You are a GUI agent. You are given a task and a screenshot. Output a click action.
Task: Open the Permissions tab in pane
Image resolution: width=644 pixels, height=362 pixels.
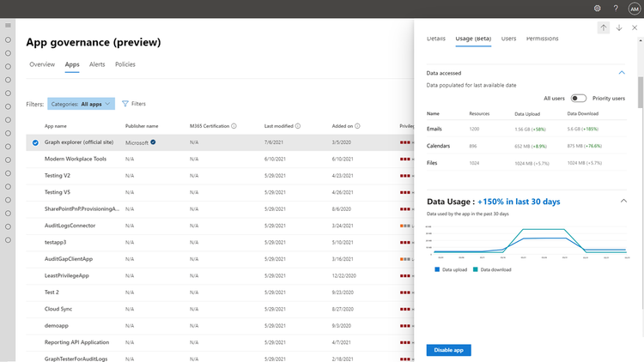point(542,39)
